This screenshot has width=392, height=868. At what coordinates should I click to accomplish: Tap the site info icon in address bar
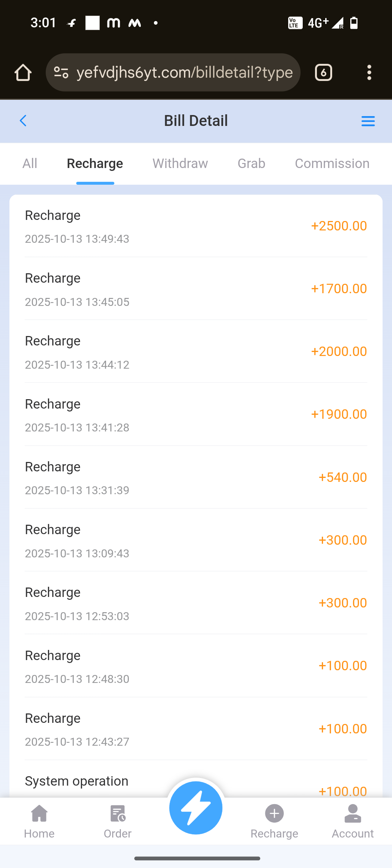click(61, 73)
